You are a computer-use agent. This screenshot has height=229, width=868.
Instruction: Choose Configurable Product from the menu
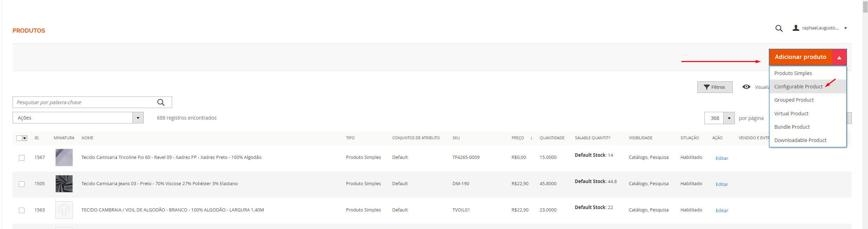798,87
